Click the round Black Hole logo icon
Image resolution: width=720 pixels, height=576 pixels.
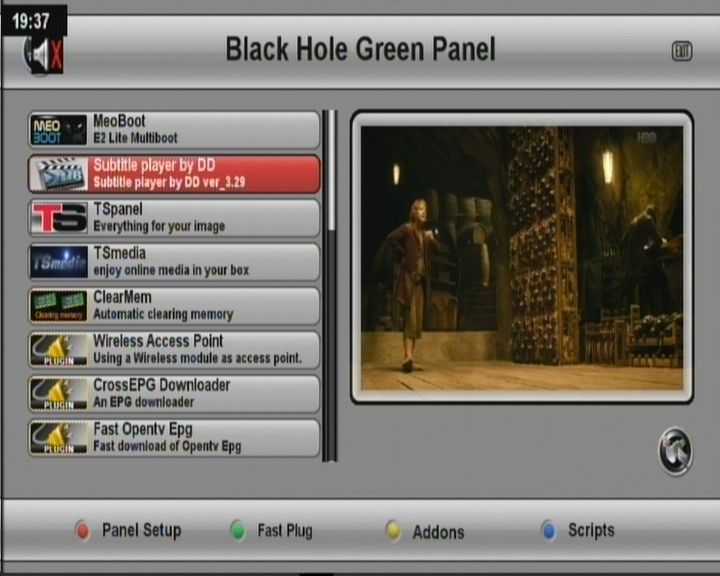tap(675, 452)
